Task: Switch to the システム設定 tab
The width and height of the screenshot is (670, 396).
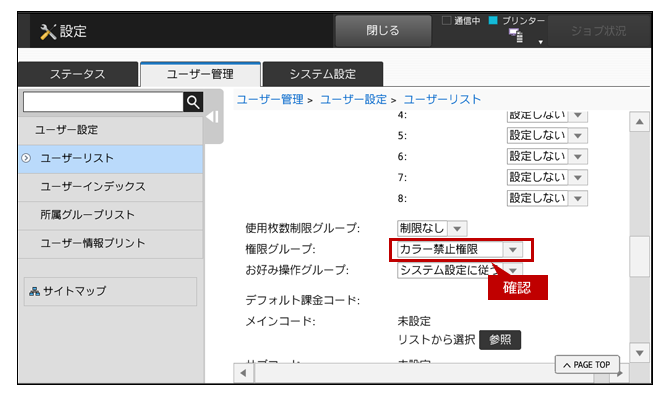Action: (x=323, y=74)
